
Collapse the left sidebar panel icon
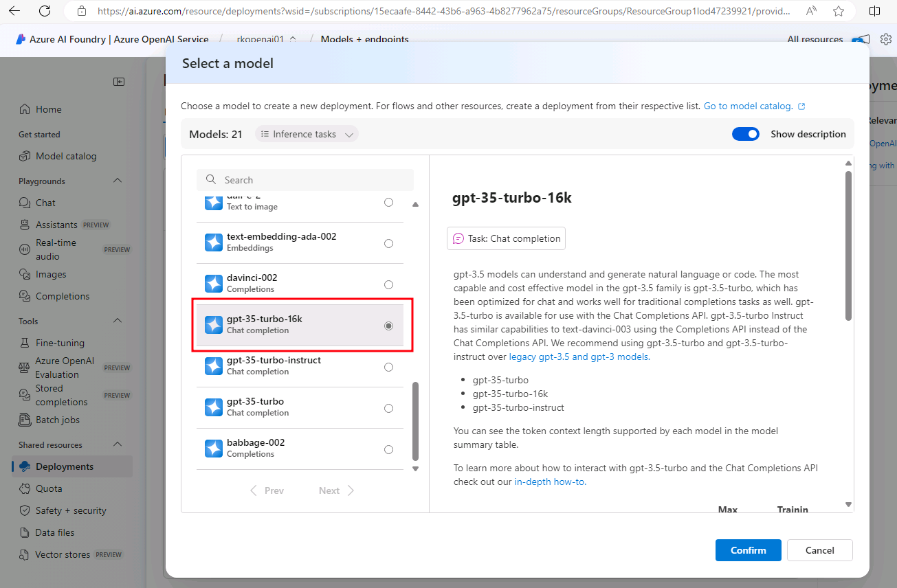pyautogui.click(x=119, y=82)
